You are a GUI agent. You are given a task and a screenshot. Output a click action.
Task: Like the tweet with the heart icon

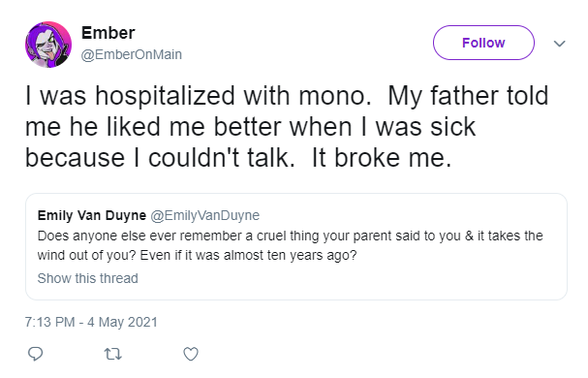point(191,354)
